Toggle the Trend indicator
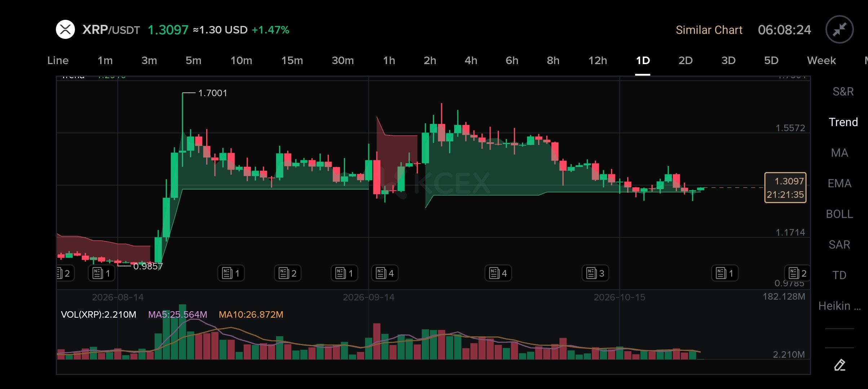 pos(843,122)
